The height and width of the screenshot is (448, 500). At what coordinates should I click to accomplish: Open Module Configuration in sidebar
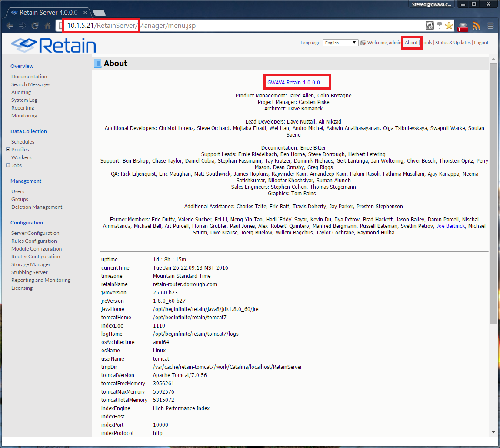(x=37, y=249)
